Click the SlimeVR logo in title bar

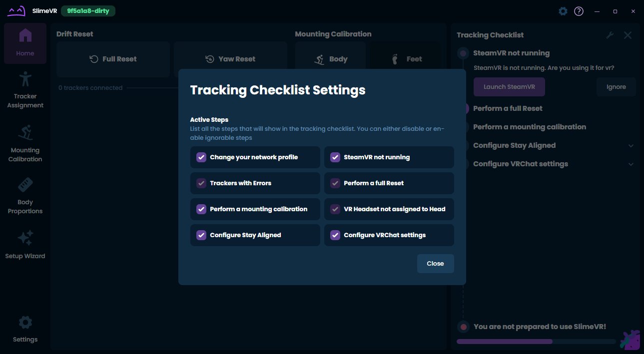16,11
